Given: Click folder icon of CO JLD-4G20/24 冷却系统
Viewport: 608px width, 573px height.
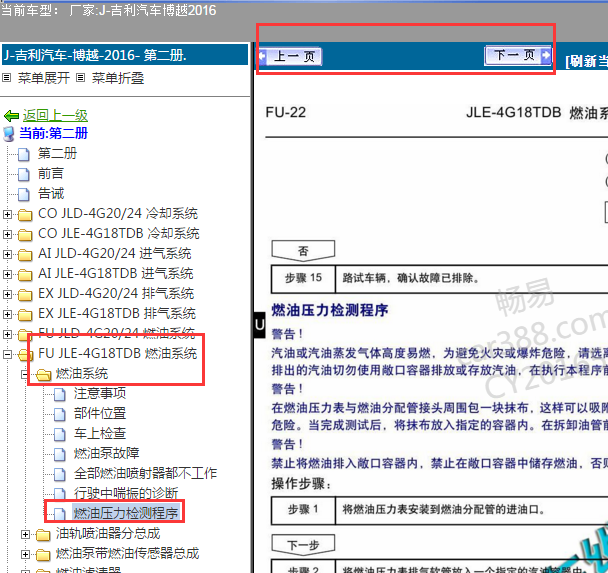Looking at the screenshot, I should (x=25, y=214).
